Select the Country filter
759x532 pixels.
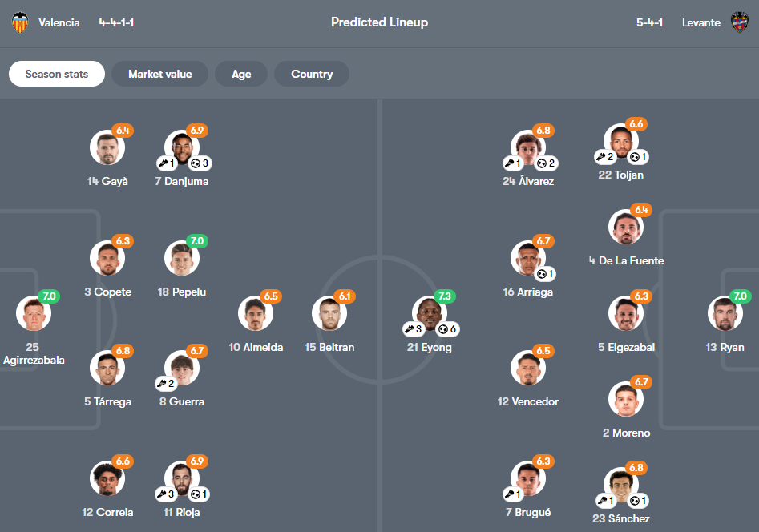pos(311,74)
